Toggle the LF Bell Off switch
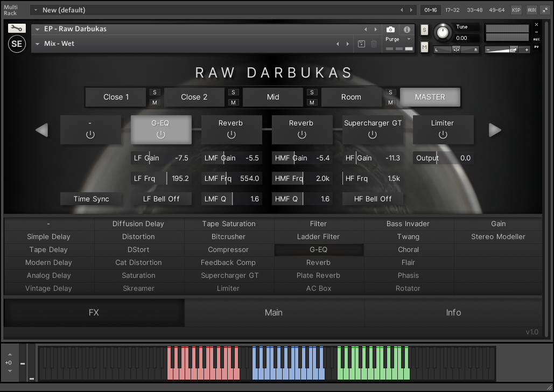 pyautogui.click(x=161, y=199)
